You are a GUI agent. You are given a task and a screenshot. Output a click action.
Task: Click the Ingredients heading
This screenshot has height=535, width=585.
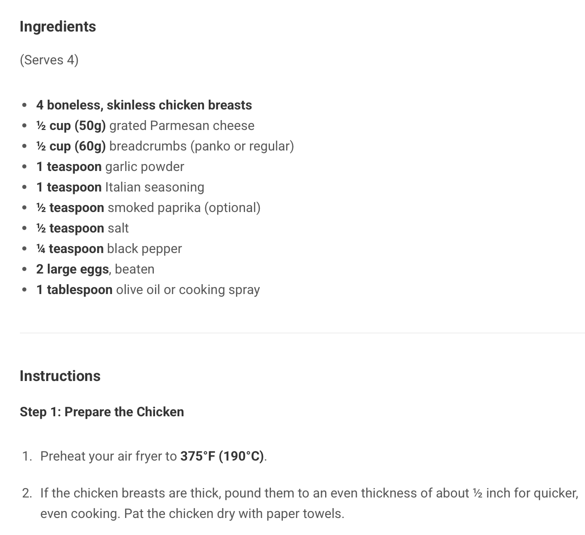pyautogui.click(x=58, y=27)
